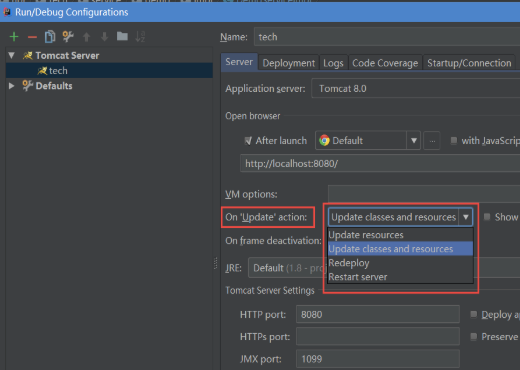
Task: Toggle the Show dialog checkbox
Action: (487, 217)
